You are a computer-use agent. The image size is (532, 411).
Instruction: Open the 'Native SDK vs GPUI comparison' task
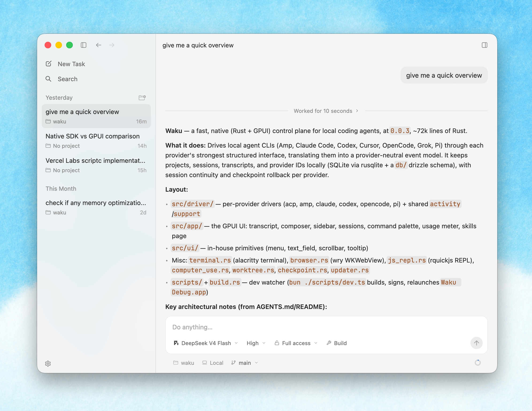[96, 141]
